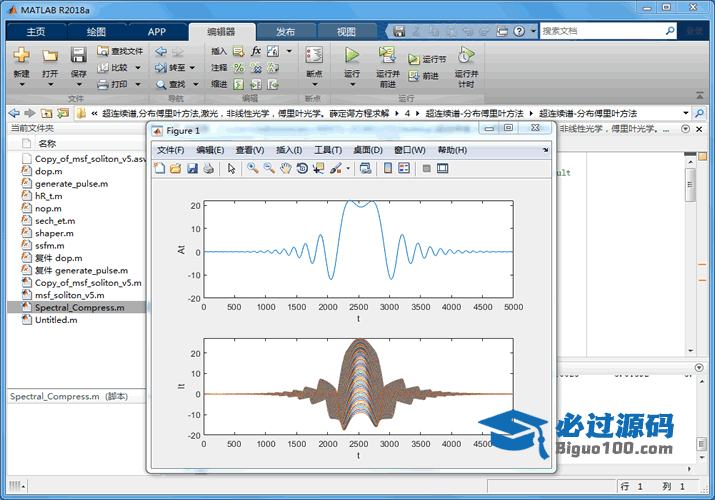The image size is (715, 500).
Task: Expand the Print dropdown arrow
Action: (x=138, y=84)
